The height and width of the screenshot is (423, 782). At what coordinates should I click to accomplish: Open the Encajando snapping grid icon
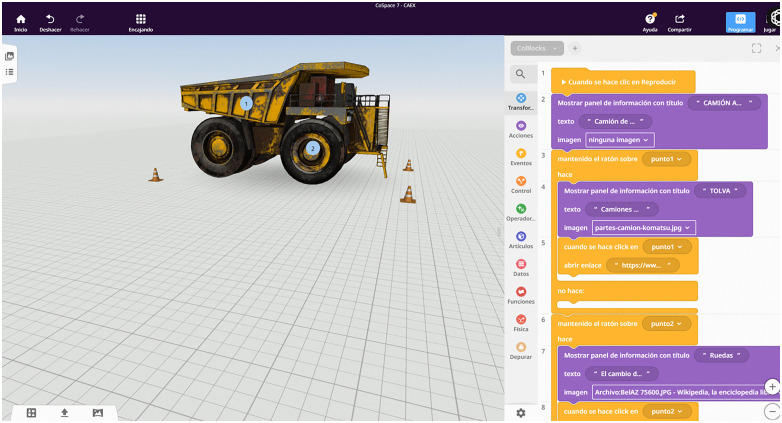point(141,23)
